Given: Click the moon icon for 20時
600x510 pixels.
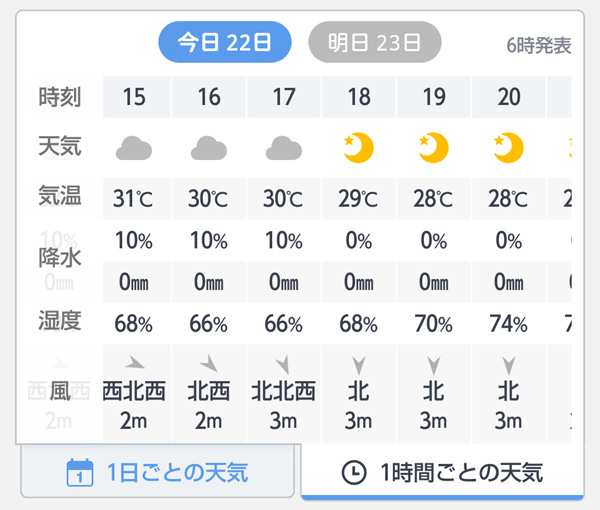Looking at the screenshot, I should click(508, 148).
